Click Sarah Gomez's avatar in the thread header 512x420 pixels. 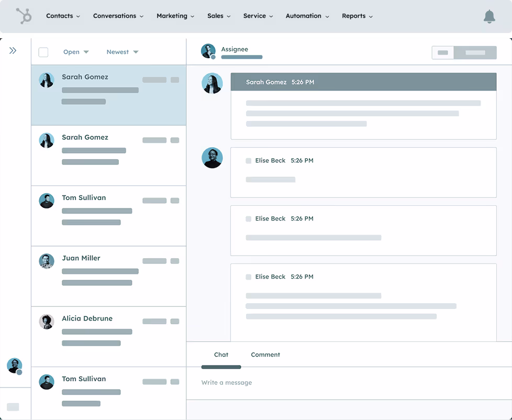coord(212,83)
